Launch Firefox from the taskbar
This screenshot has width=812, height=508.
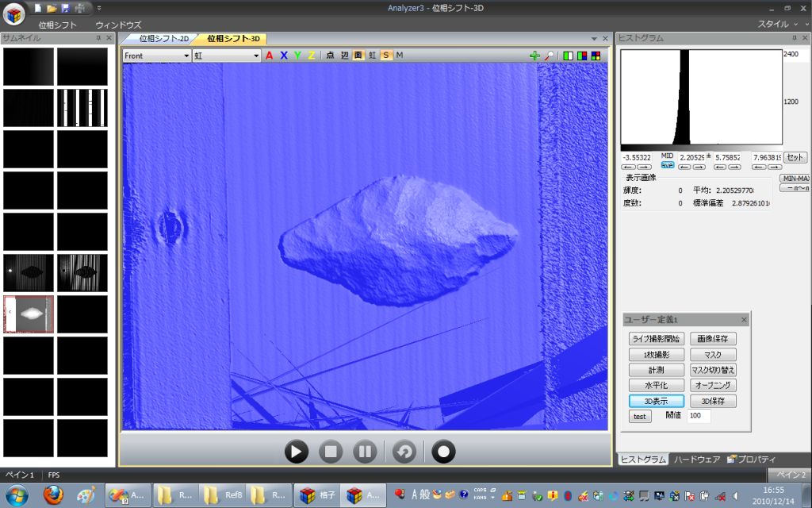click(x=53, y=495)
